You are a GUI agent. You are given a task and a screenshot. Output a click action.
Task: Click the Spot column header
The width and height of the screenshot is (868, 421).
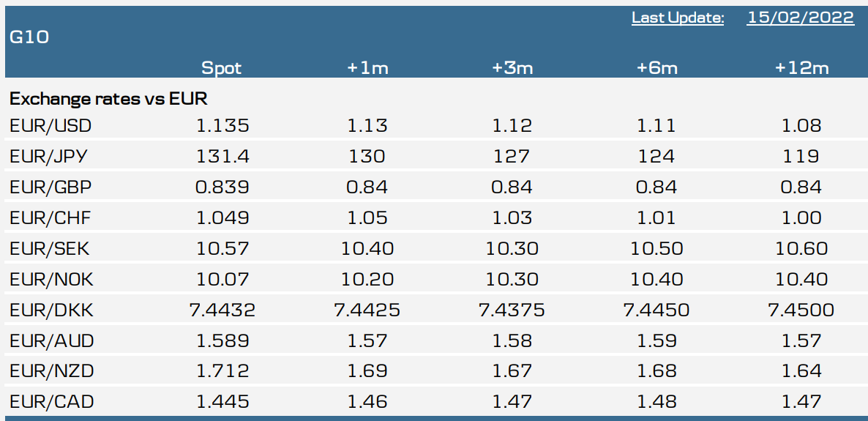(x=222, y=67)
